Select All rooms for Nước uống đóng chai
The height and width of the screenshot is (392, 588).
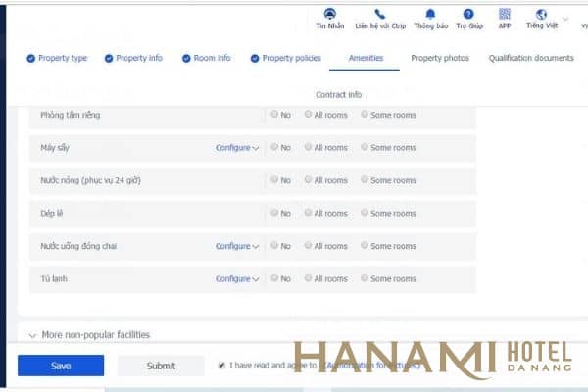[308, 245]
